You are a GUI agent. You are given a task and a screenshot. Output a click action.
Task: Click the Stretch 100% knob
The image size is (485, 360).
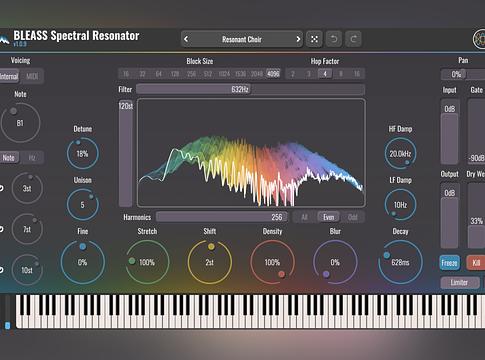click(x=147, y=262)
